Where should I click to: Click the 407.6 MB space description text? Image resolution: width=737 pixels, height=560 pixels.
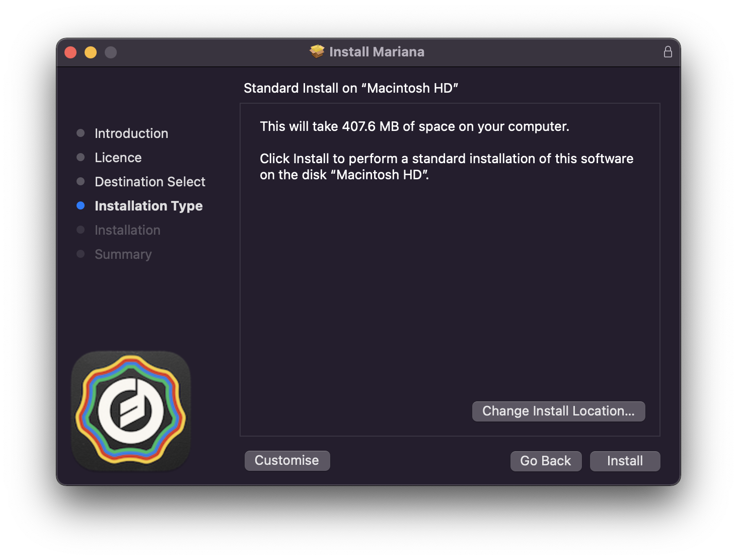(x=414, y=126)
